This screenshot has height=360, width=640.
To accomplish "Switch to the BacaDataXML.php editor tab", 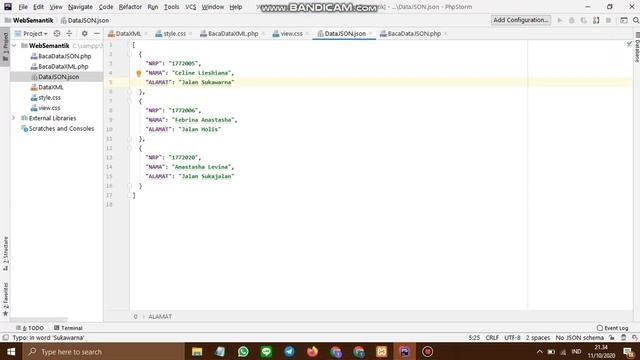I will (233, 33).
